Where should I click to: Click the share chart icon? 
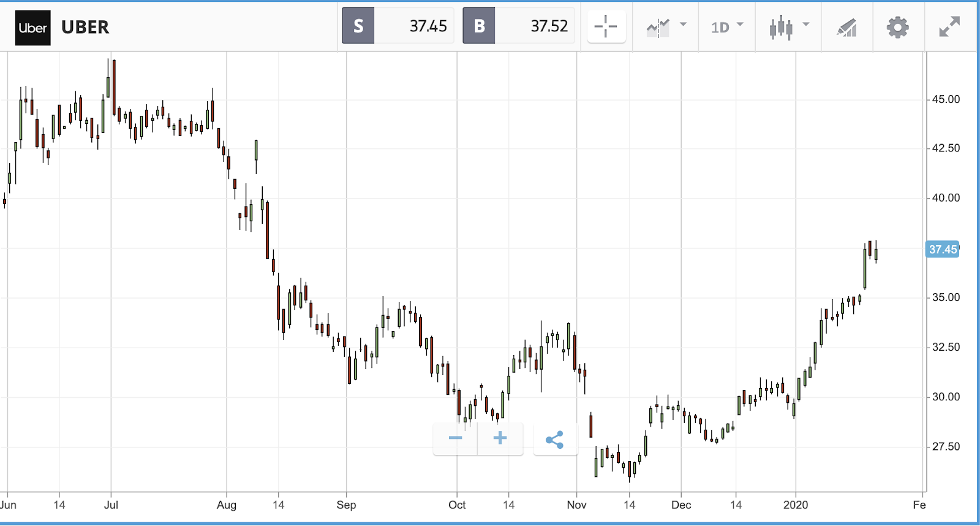[x=555, y=439]
